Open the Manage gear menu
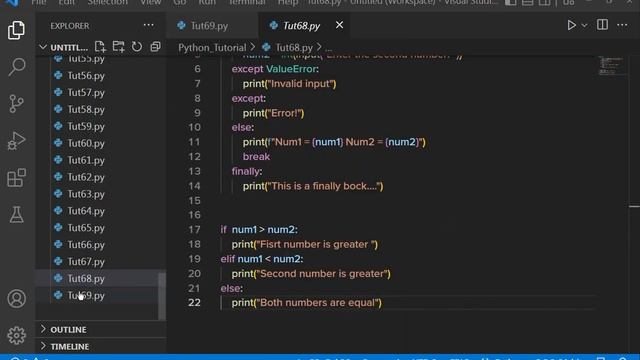 [16, 336]
